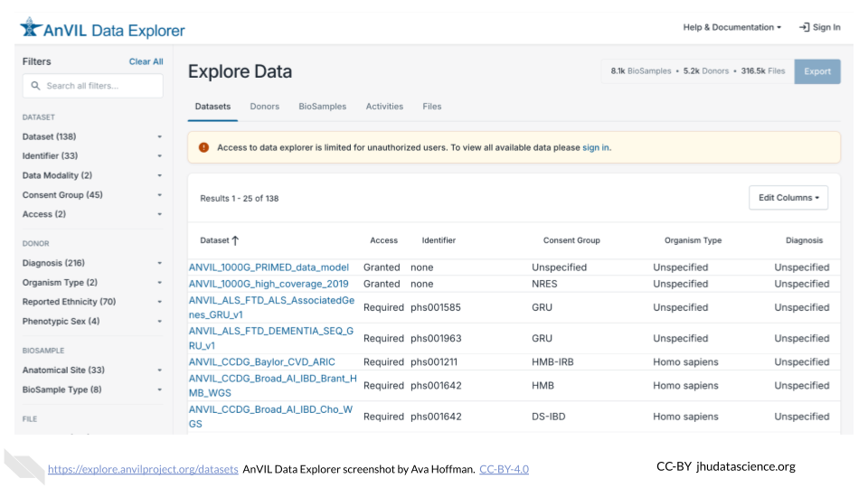Click the orange warning icon in the banner
The height and width of the screenshot is (488, 868).
point(203,147)
